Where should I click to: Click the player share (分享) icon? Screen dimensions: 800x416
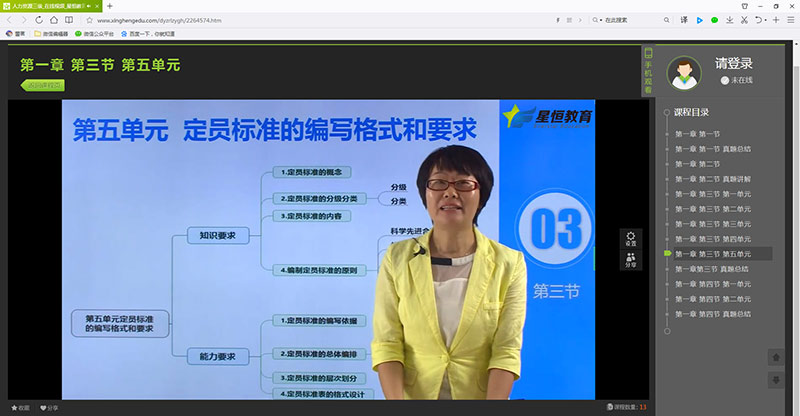point(631,260)
